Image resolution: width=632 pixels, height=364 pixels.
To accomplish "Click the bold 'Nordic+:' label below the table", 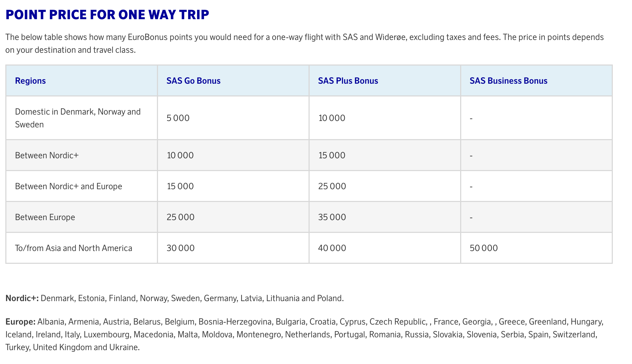I will click(22, 298).
